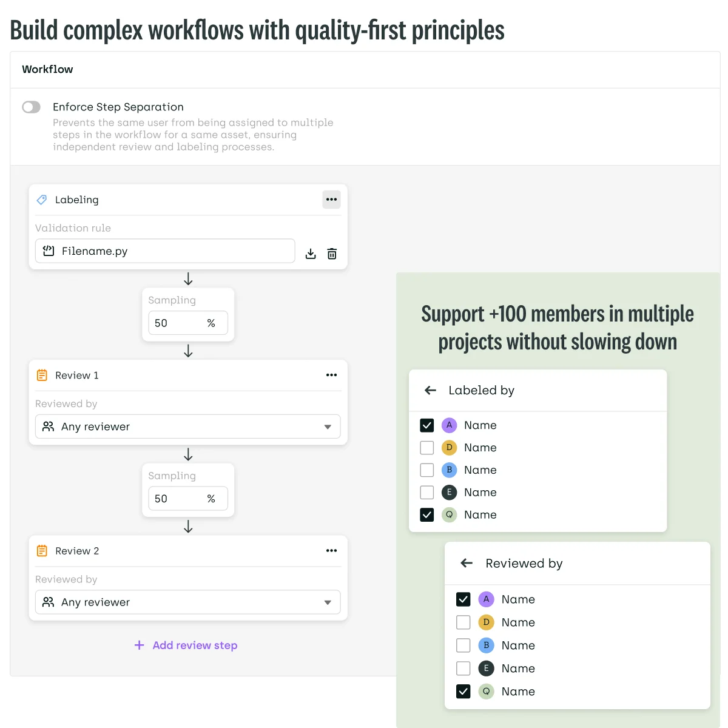Uncheck member A in Labeled by list
The image size is (728, 728).
(427, 425)
